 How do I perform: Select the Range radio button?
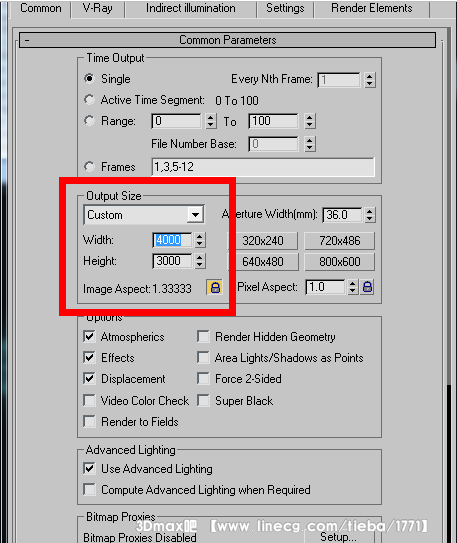[x=89, y=121]
